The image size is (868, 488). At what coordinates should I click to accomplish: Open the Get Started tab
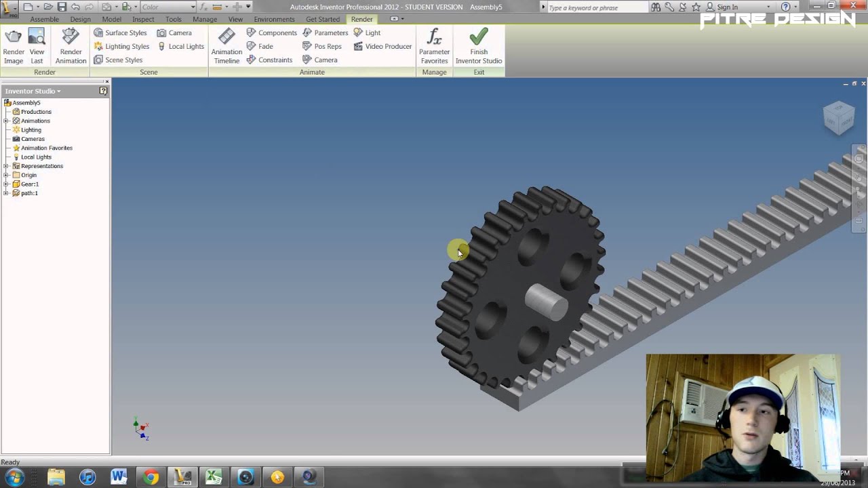(x=323, y=19)
